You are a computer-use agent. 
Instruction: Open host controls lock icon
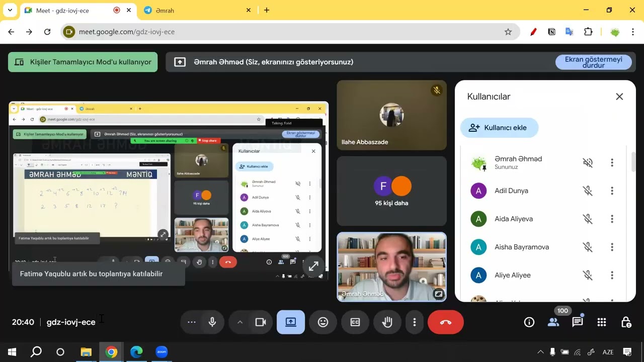tap(626, 322)
